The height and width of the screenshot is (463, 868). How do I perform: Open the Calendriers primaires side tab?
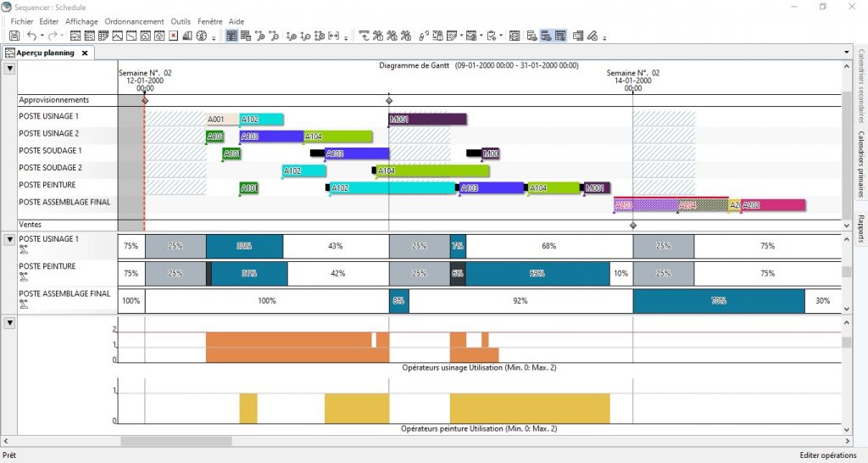click(861, 165)
